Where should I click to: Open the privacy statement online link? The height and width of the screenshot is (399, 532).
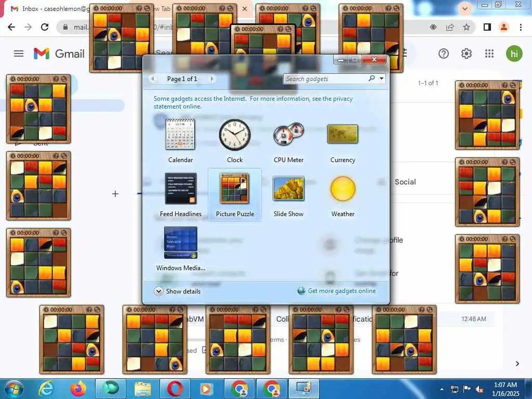(253, 102)
